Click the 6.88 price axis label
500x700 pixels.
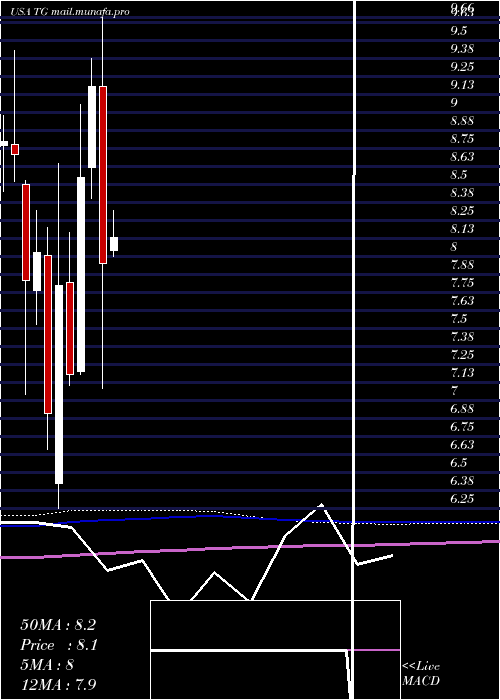[x=462, y=409]
